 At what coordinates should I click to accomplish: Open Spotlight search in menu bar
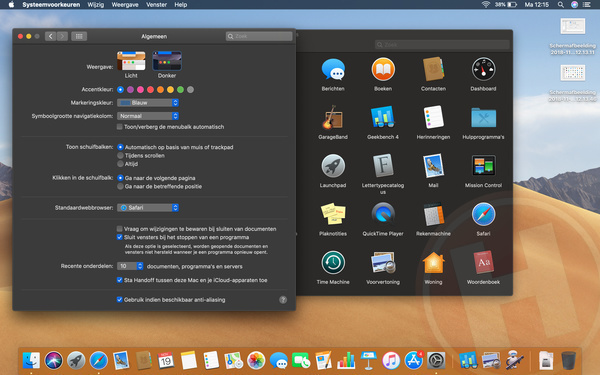(x=561, y=5)
